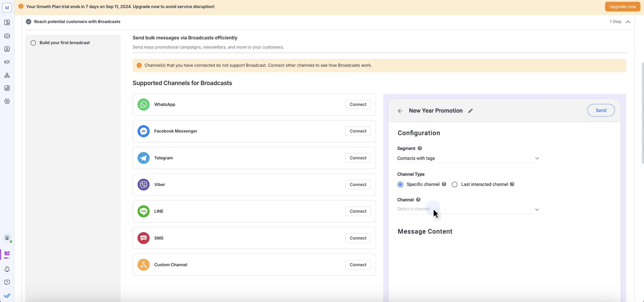This screenshot has height=302, width=644.
Task: Open the Dashboard sidebar menu item
Action: coord(7,23)
